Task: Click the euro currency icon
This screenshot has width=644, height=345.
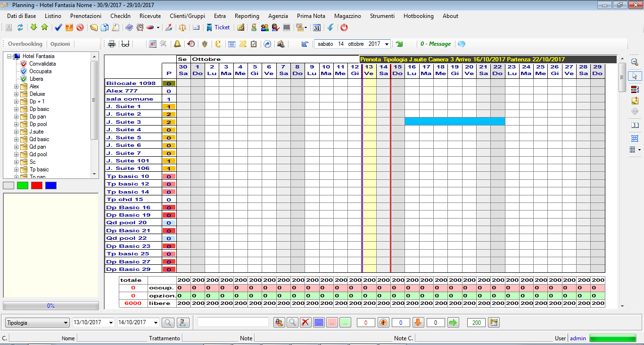Action: (218, 44)
